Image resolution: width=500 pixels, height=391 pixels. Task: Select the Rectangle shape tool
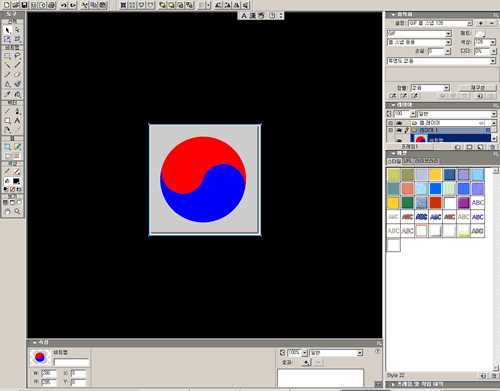point(7,120)
